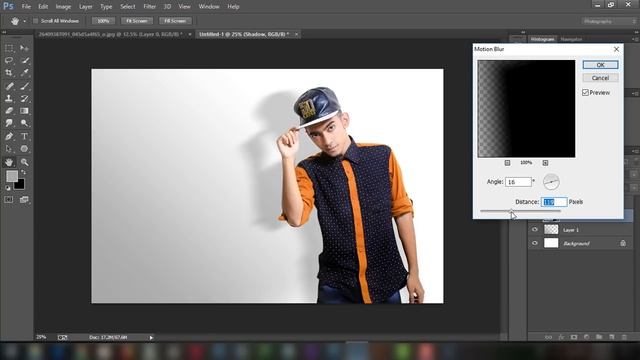Switch to the Untitled-1 document tab

click(244, 34)
